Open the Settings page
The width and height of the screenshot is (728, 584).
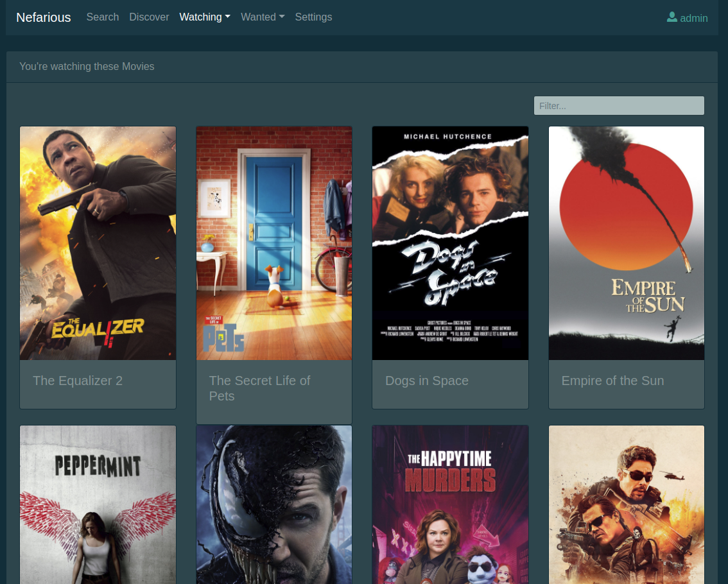(313, 17)
